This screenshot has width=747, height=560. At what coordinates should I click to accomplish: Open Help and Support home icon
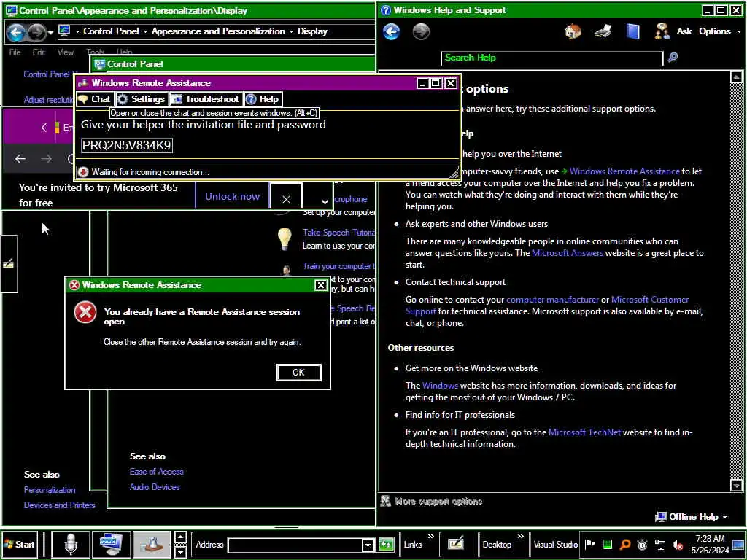(x=573, y=32)
